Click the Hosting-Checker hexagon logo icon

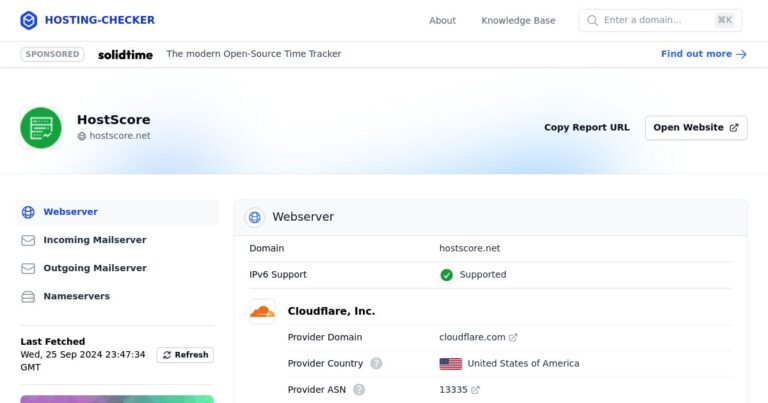point(28,20)
